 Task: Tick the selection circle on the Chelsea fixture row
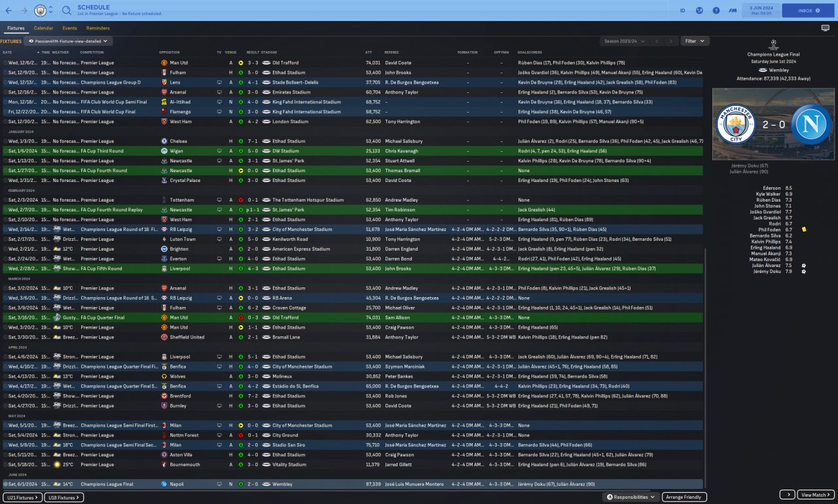5,141
